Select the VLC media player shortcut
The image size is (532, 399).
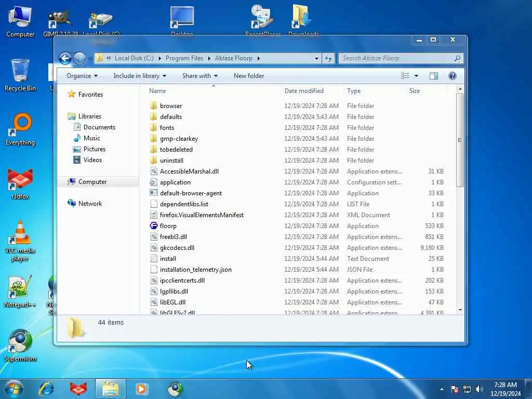coord(20,241)
